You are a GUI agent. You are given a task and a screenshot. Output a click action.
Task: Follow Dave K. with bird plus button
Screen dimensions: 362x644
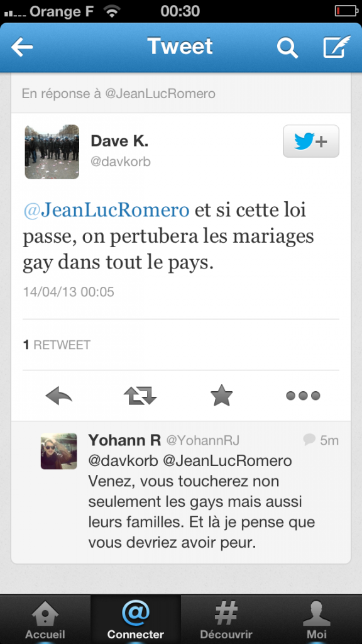point(311,142)
